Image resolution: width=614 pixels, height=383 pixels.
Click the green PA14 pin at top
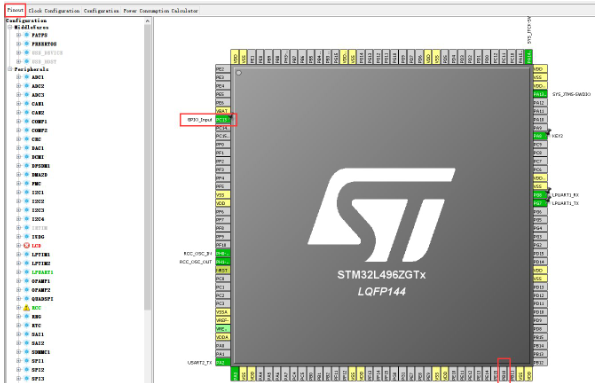pos(529,57)
